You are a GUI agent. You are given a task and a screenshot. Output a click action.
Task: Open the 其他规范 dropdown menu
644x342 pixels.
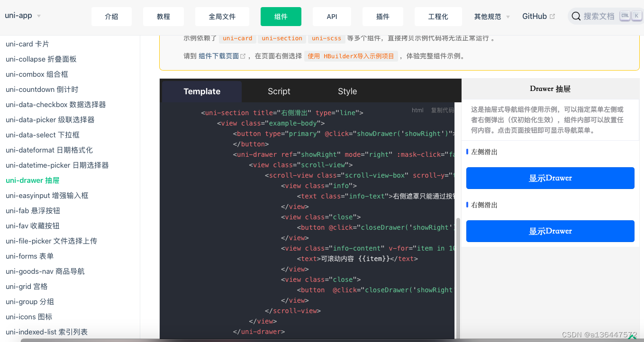[x=492, y=17]
